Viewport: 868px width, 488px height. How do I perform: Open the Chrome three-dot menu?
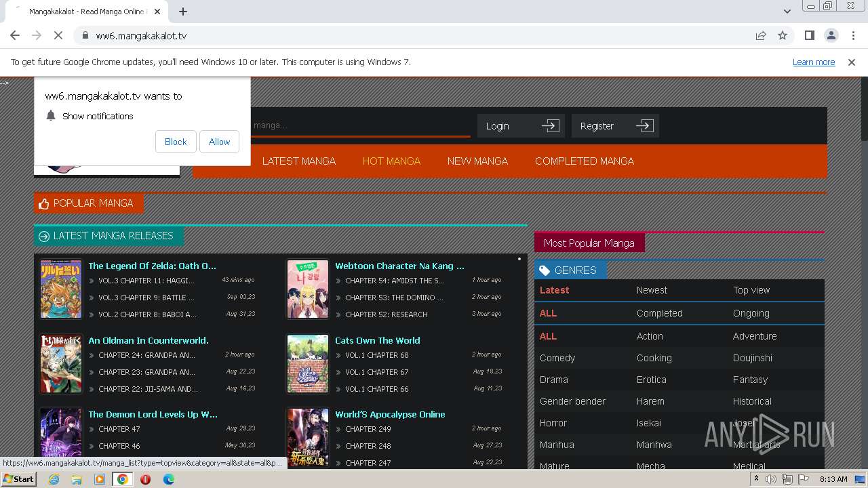(x=852, y=35)
